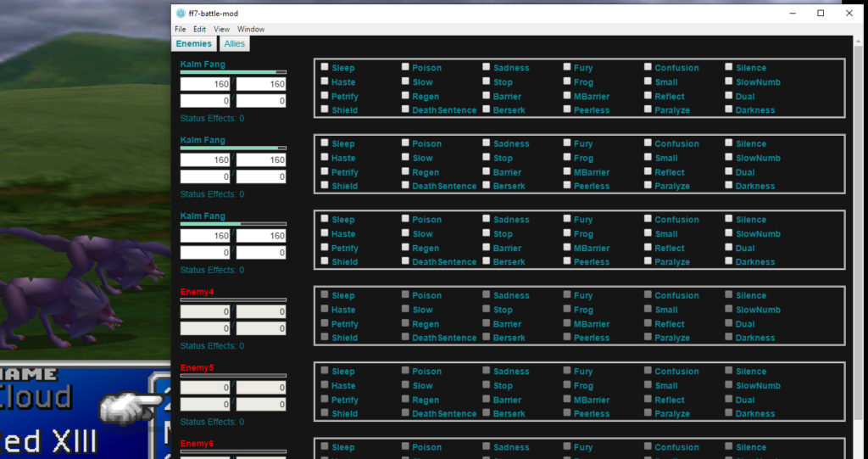Open the View menu
Screen dimensions: 868x459
221,29
